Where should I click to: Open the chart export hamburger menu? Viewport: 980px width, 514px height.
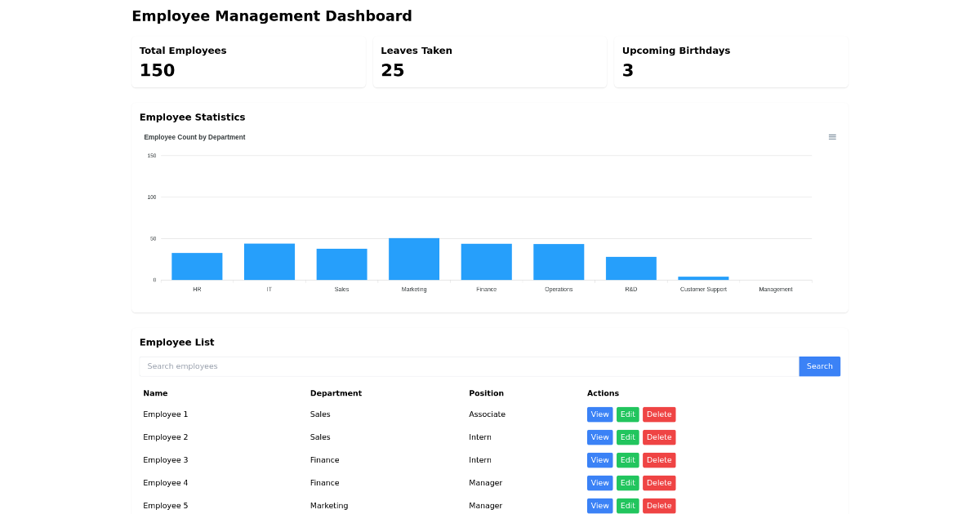point(832,137)
